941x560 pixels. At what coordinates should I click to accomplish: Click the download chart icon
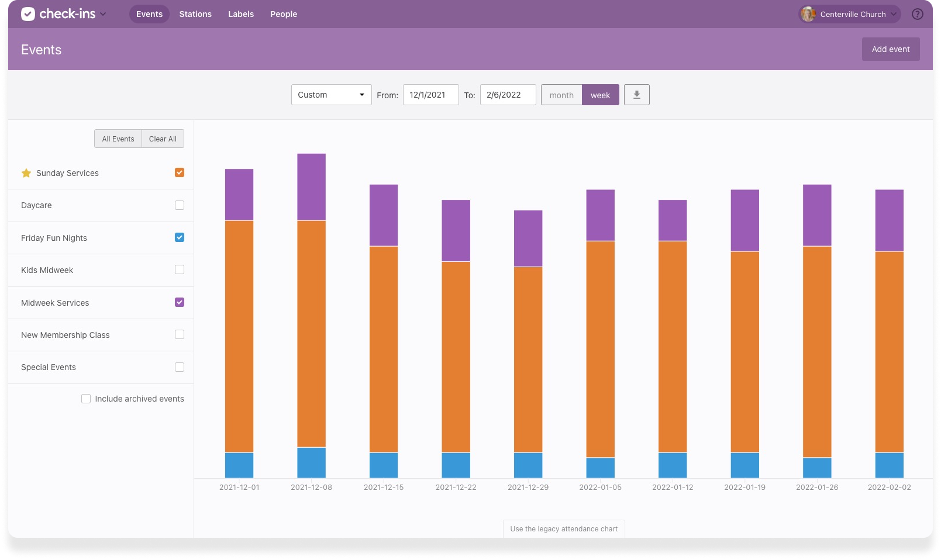click(636, 94)
